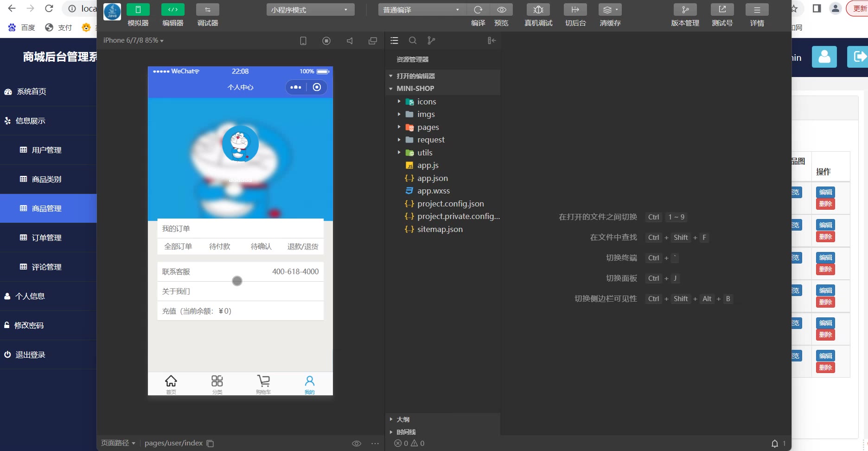868x451 pixels.
Task: Open 版本管理 version control
Action: click(x=685, y=10)
